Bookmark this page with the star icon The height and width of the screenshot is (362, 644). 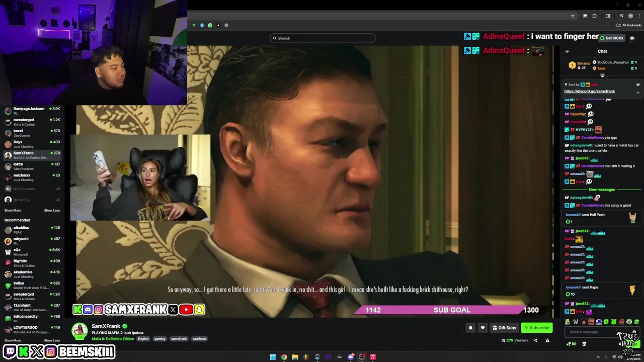click(x=573, y=16)
